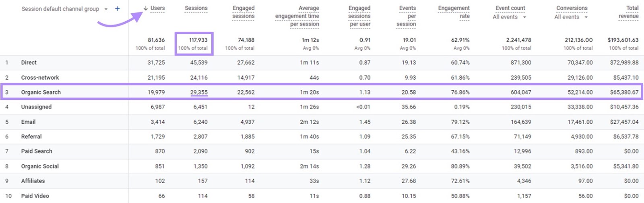Select the Email channel row
This screenshot has height=203, width=644.
click(322, 122)
